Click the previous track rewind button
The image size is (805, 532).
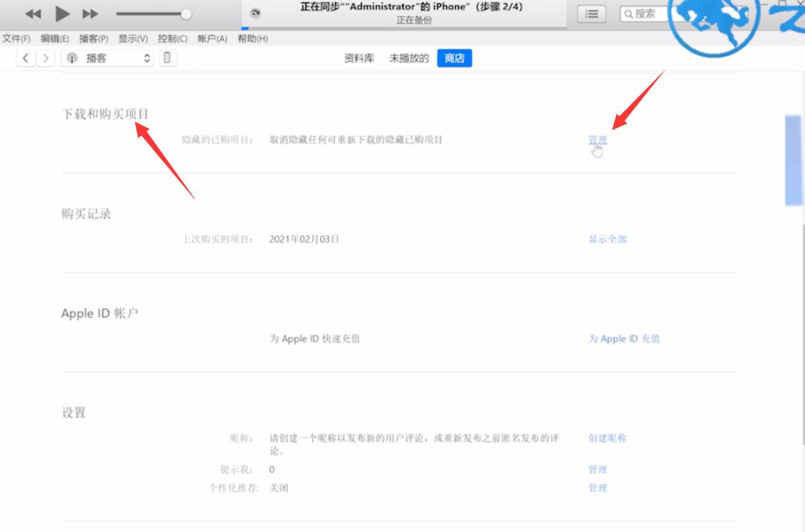33,14
